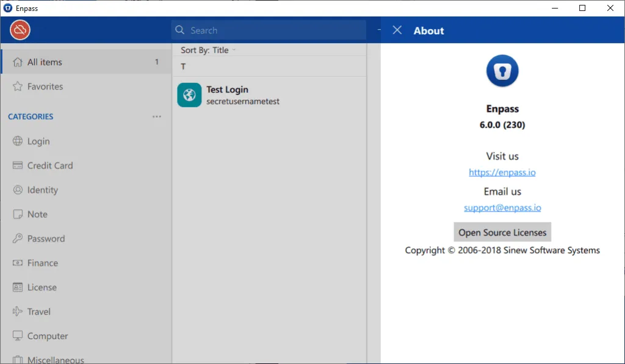Choose the Note category icon

coord(18,214)
